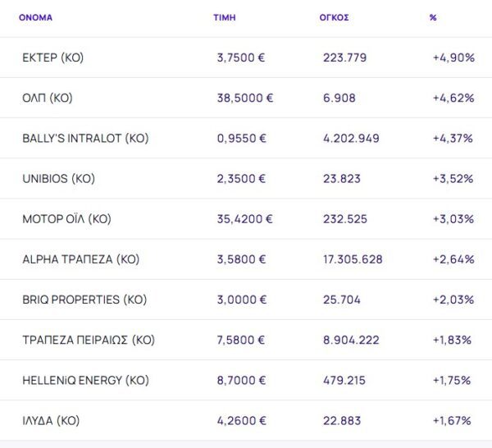Open HELLENiQ ENERGY (ΚΟ) stock page
This screenshot has height=448, width=492.
(85, 380)
